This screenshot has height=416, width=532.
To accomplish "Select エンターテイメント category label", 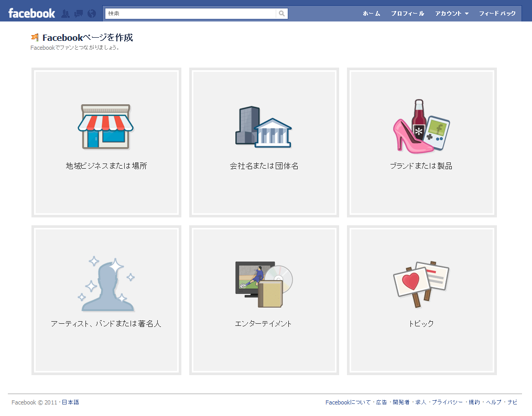I will point(263,324).
